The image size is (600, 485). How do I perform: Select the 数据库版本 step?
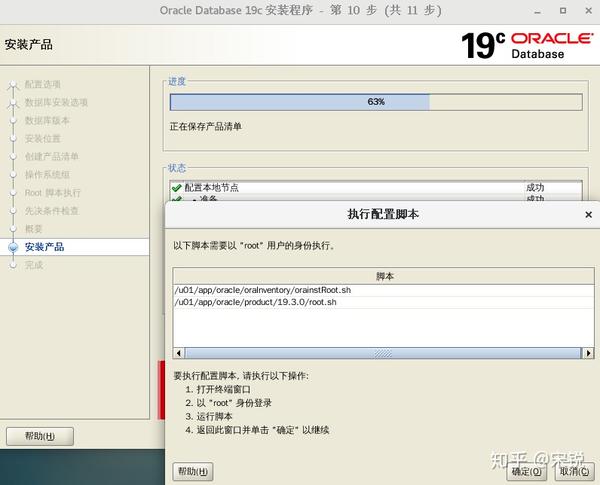pyautogui.click(x=47, y=120)
